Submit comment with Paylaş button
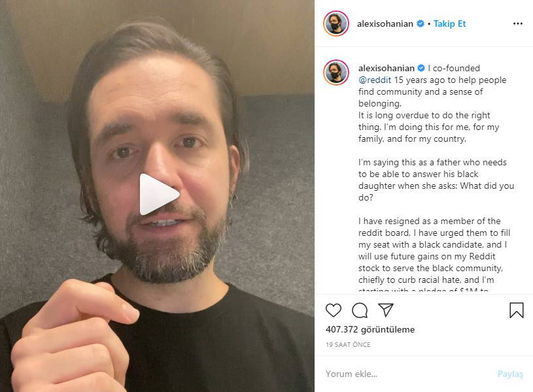533x392 pixels. click(x=510, y=374)
